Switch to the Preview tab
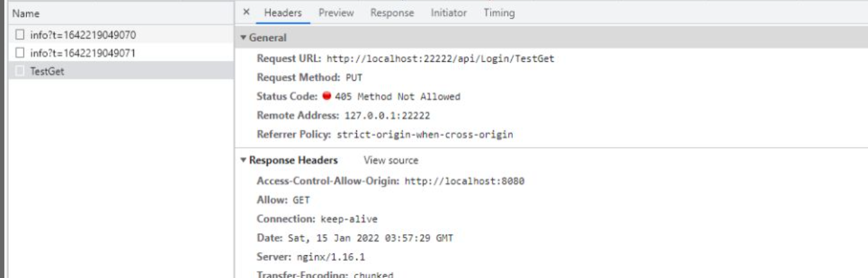The width and height of the screenshot is (868, 278). pyautogui.click(x=336, y=13)
